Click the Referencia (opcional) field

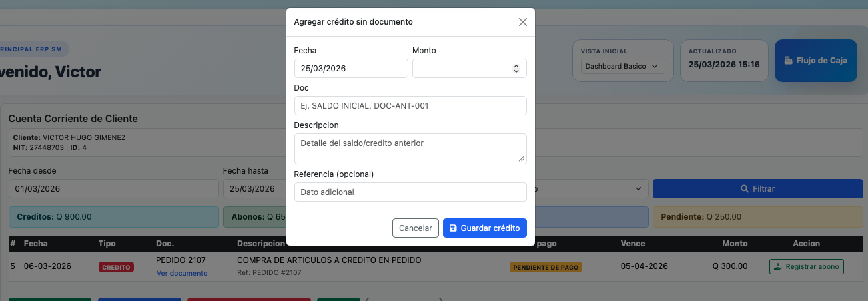point(410,192)
